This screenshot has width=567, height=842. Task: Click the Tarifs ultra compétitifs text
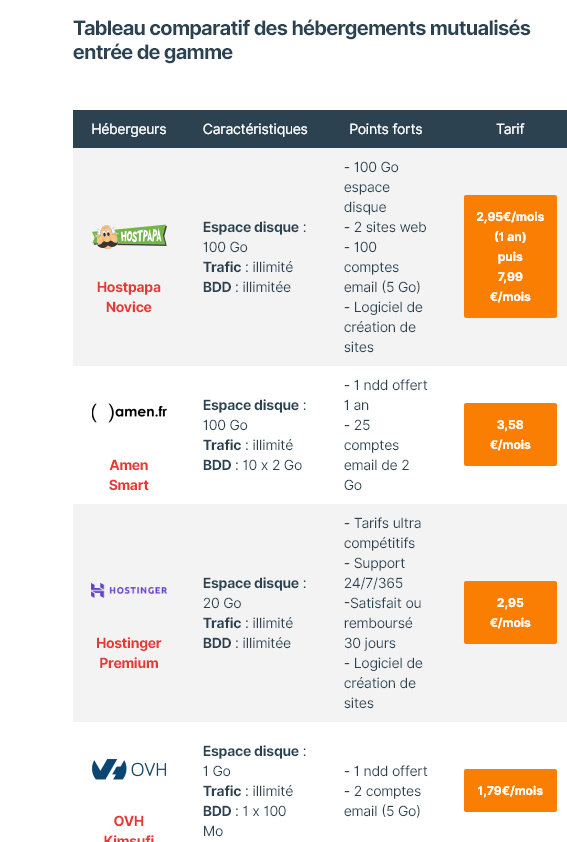pos(382,533)
